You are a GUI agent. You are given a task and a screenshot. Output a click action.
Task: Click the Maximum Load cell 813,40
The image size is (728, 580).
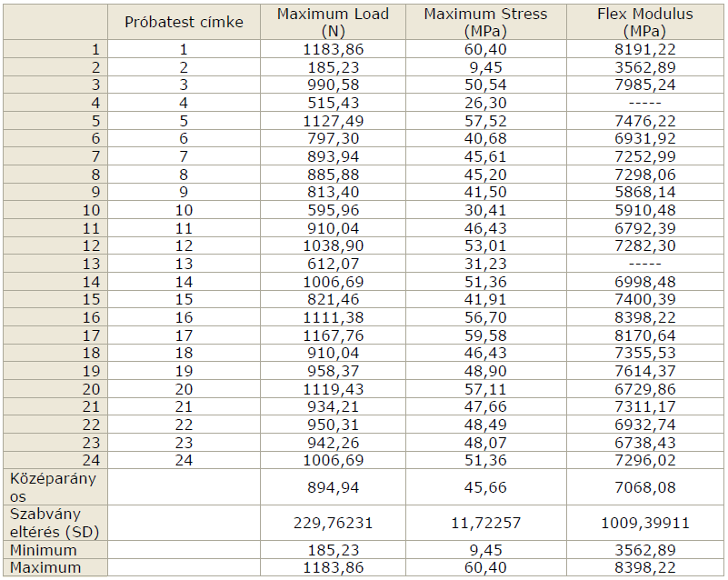[333, 192]
